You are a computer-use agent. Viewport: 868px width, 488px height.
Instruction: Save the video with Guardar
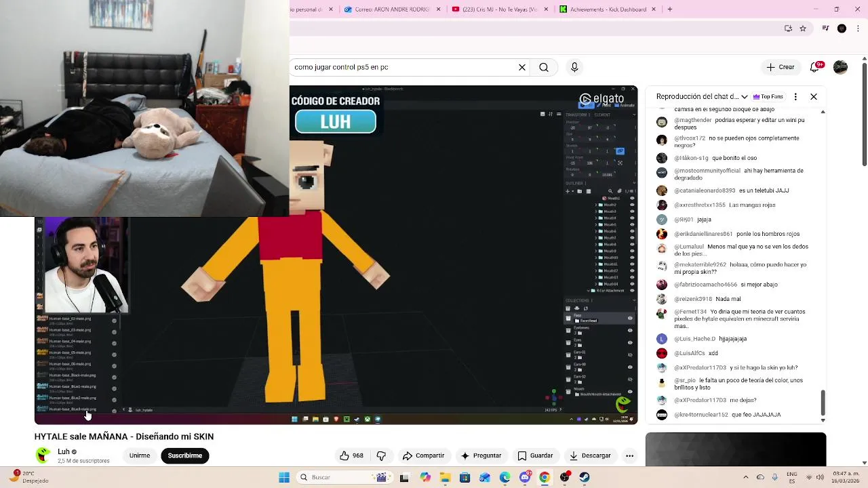(536, 455)
